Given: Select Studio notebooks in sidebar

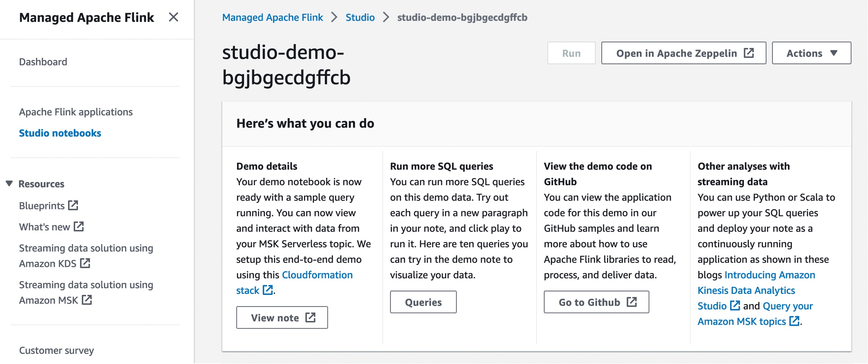Looking at the screenshot, I should 60,133.
